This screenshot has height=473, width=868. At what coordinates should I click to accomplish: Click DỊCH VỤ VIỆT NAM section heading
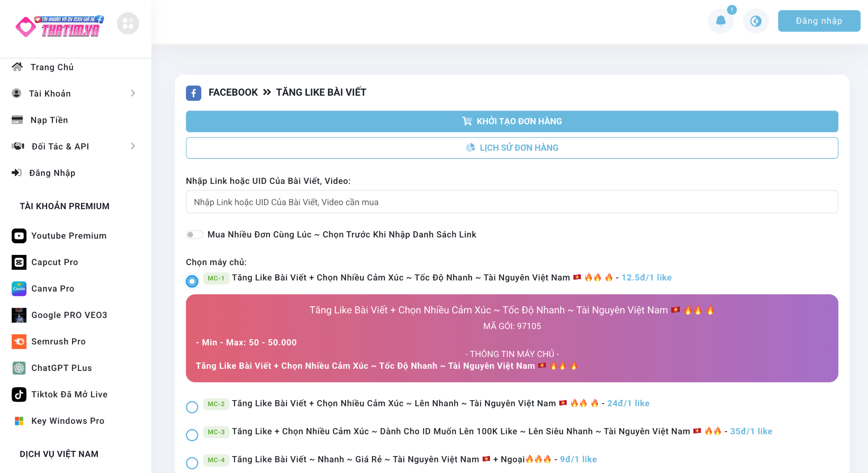coord(59,454)
